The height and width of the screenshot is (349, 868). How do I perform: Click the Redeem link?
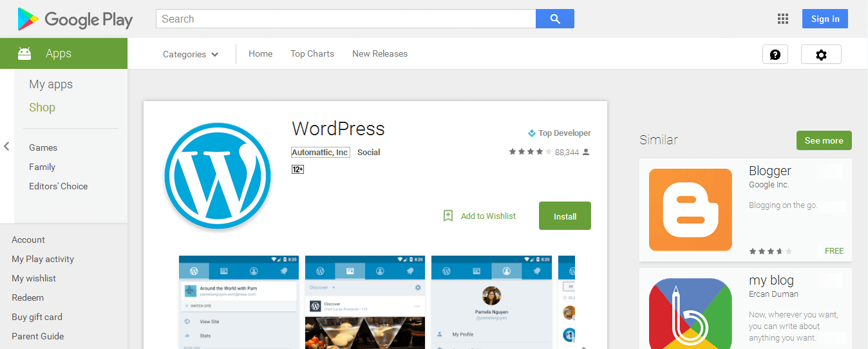(28, 297)
